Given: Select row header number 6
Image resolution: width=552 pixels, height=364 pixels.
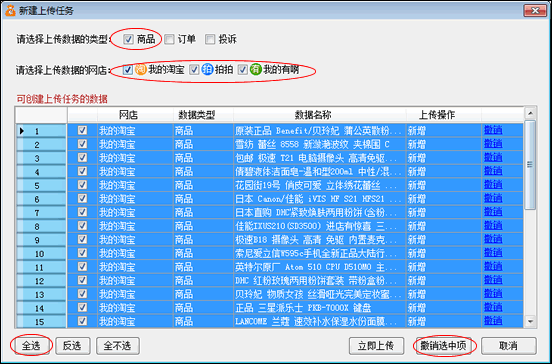Looking at the screenshot, I should [x=41, y=199].
